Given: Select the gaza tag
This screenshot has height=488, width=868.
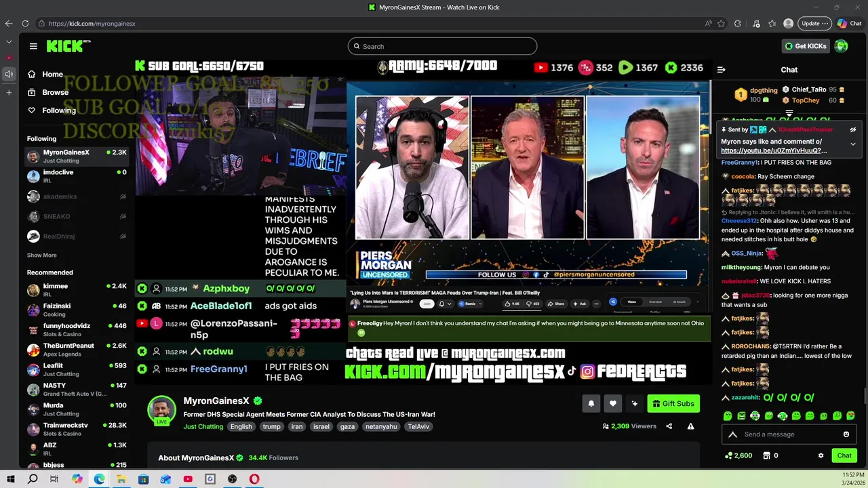Looking at the screenshot, I should coord(347,426).
